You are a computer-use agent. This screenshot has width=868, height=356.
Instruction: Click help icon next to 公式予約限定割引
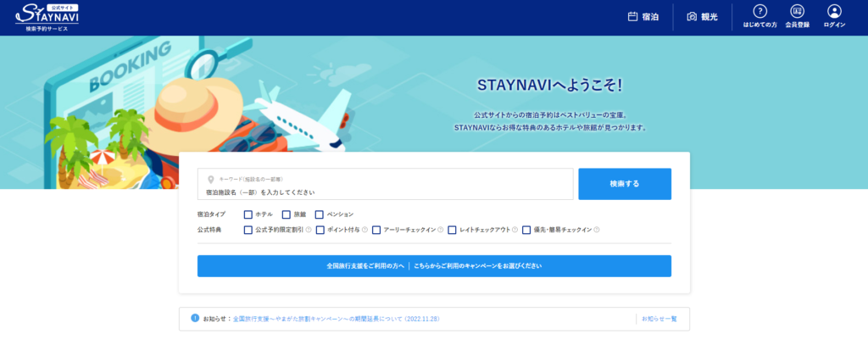point(309,230)
